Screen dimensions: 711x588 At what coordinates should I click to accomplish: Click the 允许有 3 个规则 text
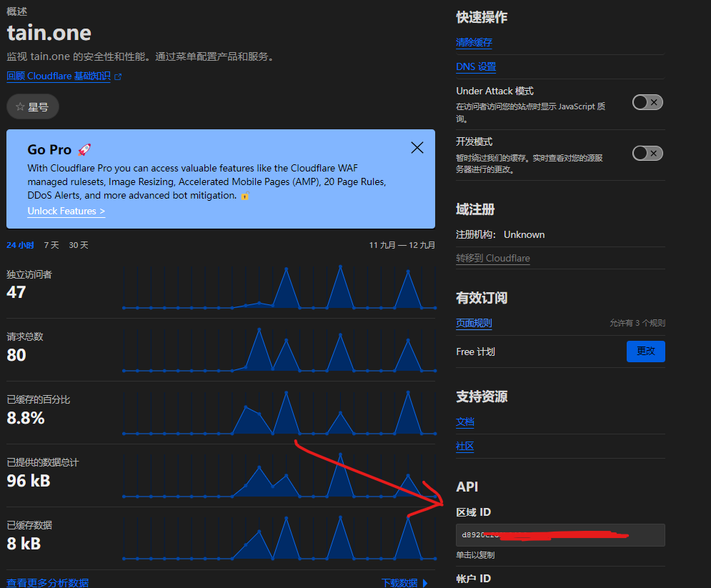tap(637, 323)
